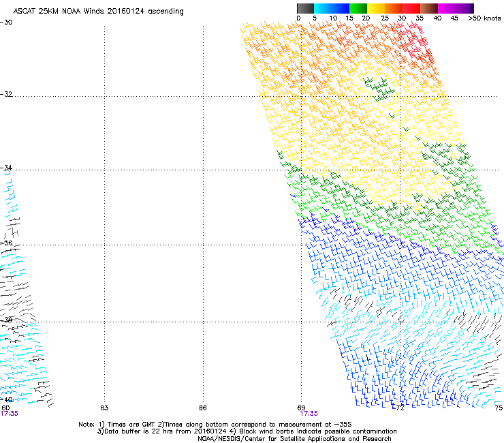Click the legend tick label '35'
Viewport: 504px width, 443px height.
[x=420, y=18]
